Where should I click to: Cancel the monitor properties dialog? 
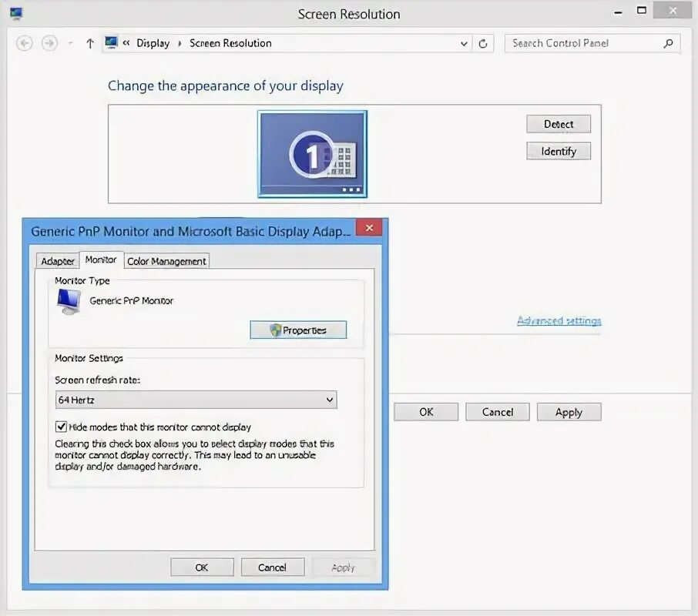(x=273, y=567)
